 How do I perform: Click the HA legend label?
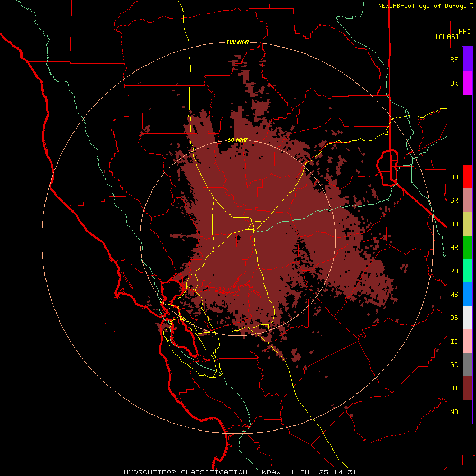tap(454, 177)
